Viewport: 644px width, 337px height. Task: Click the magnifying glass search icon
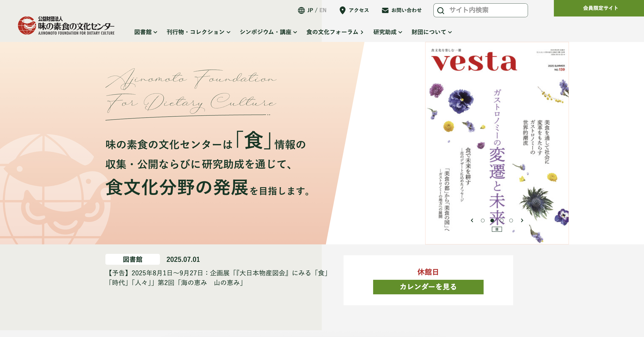coord(441,10)
